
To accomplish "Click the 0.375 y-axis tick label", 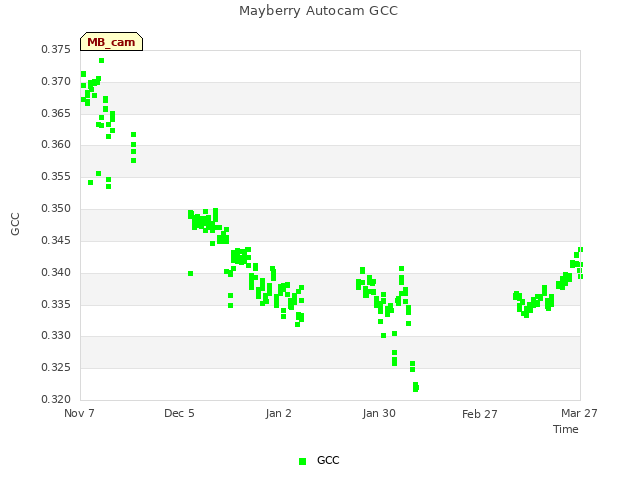I will pyautogui.click(x=56, y=49).
